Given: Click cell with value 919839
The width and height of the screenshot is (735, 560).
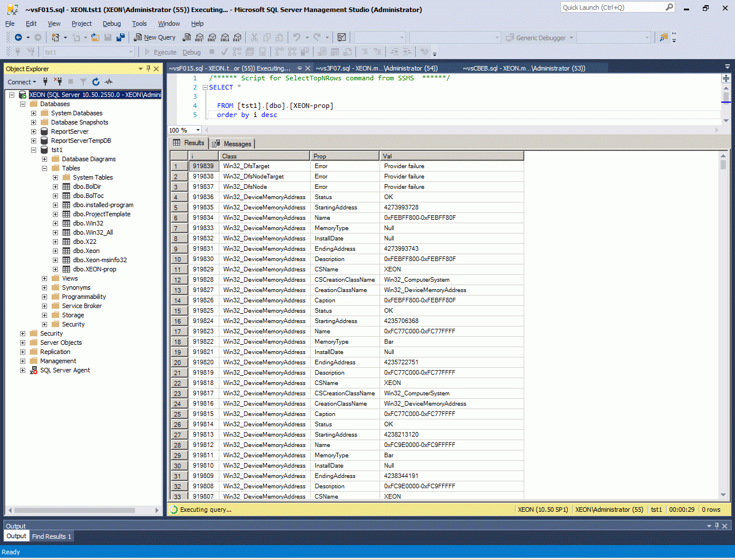Looking at the screenshot, I should click(x=203, y=166).
